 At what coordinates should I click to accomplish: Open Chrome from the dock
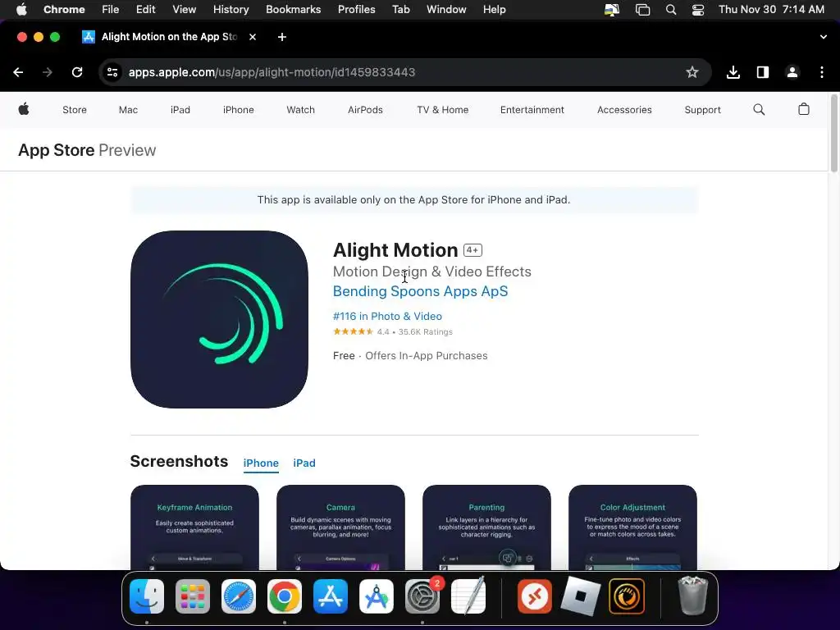click(285, 596)
